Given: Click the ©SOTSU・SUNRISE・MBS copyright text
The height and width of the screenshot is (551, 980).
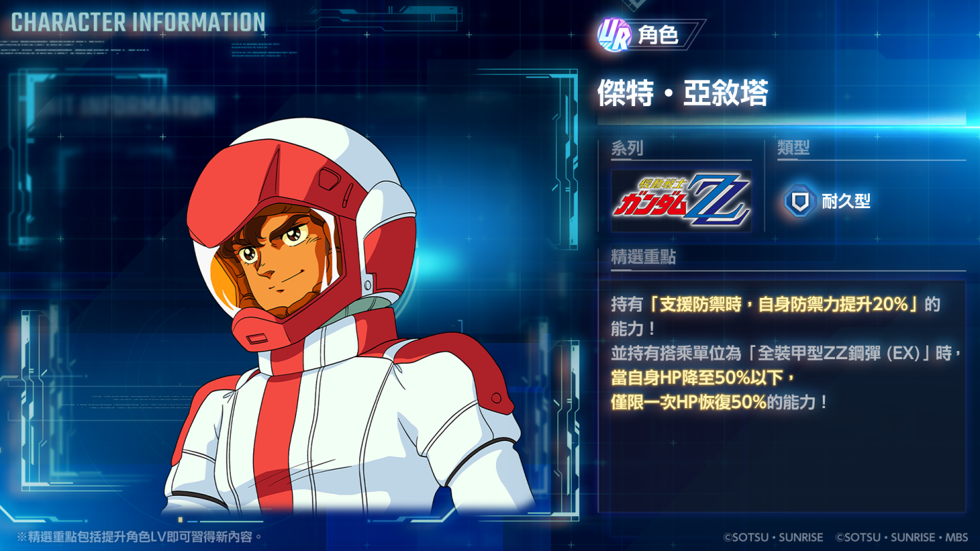Looking at the screenshot, I should (x=902, y=537).
